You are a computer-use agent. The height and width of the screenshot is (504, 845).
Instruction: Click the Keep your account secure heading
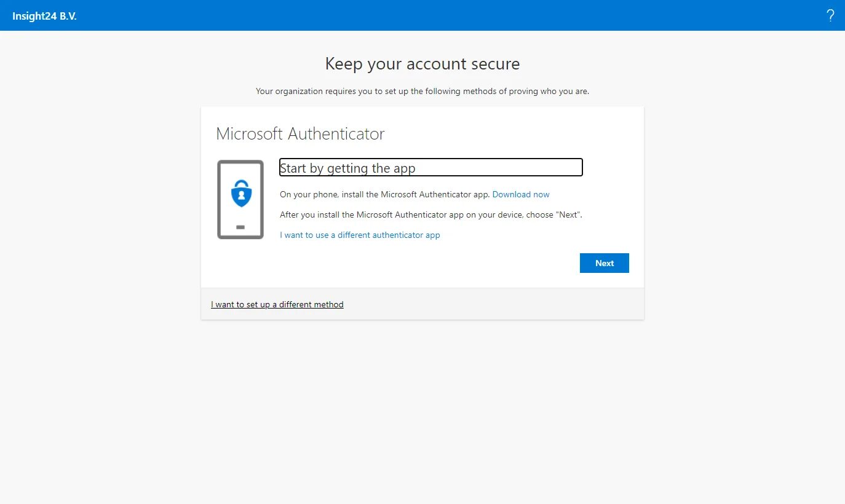[x=422, y=64]
